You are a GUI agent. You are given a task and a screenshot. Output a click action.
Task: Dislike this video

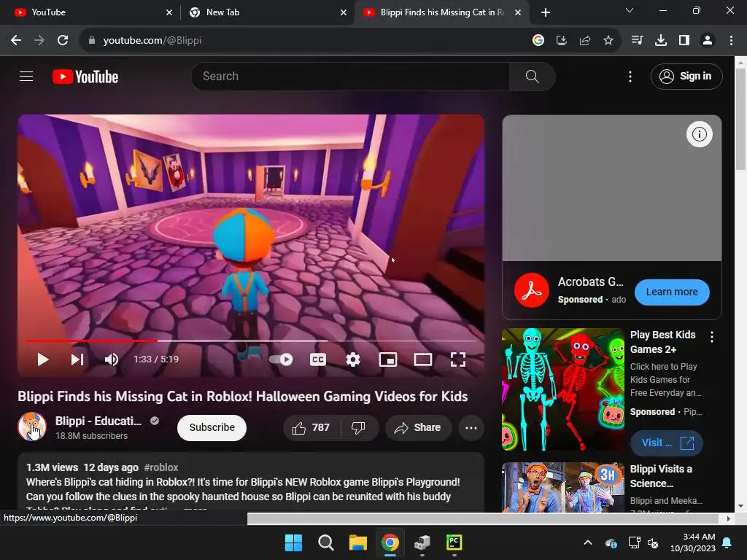point(359,427)
